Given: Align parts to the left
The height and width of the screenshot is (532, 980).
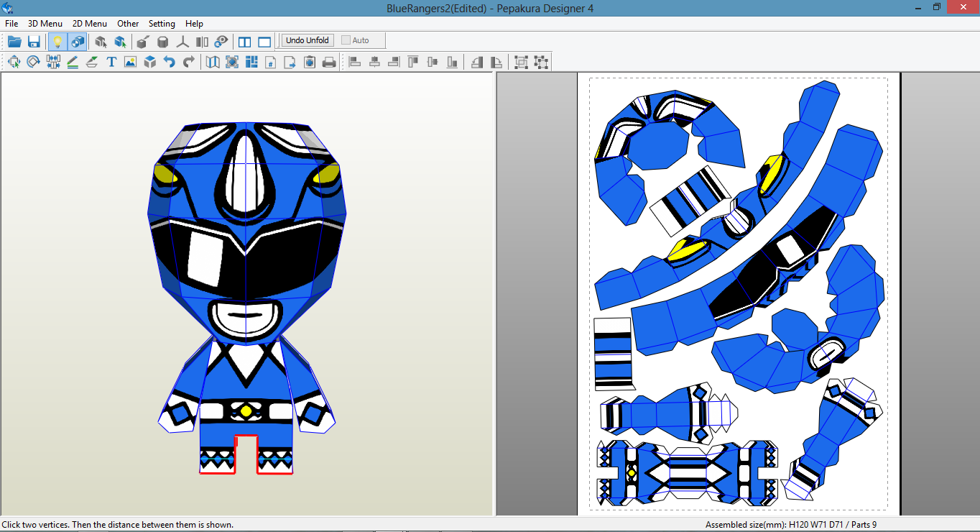Looking at the screenshot, I should coord(355,62).
